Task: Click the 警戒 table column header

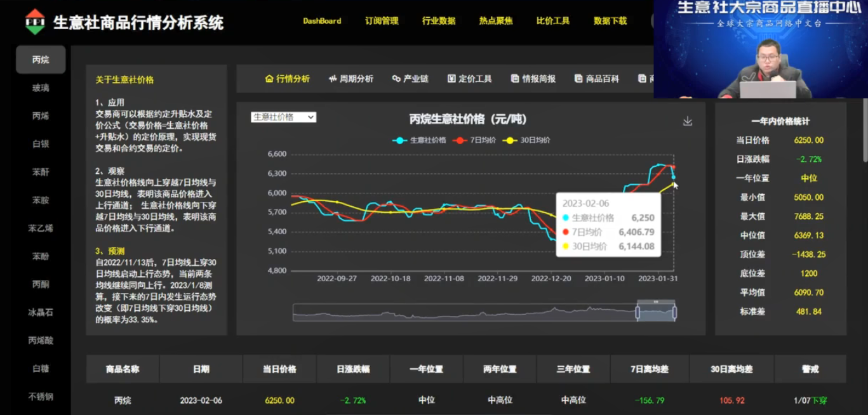Action: point(810,369)
